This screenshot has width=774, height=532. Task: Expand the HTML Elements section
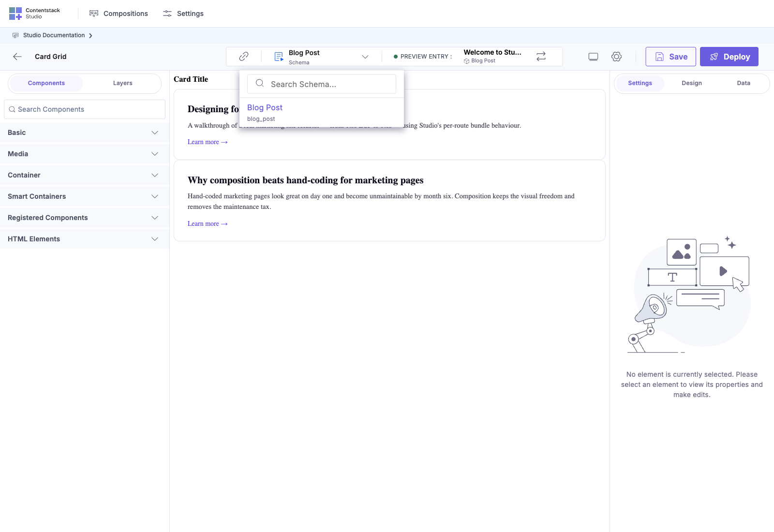pyautogui.click(x=85, y=239)
